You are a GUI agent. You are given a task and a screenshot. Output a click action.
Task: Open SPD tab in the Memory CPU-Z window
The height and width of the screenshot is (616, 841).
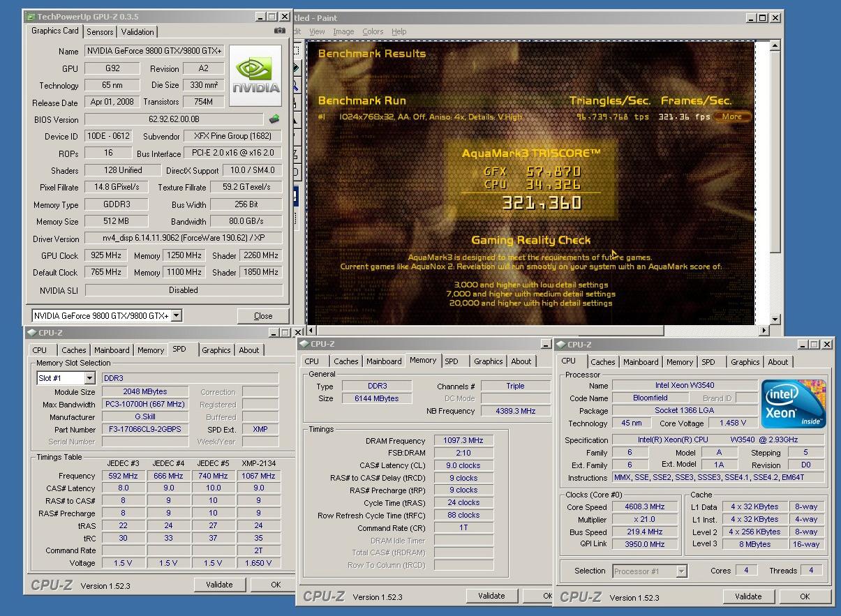click(x=452, y=361)
